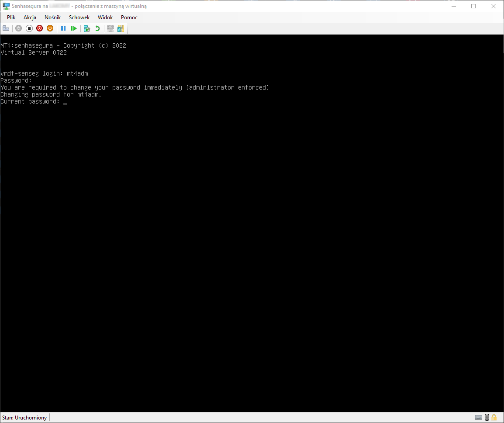Click the green Reset/resume play icon

(x=74, y=28)
